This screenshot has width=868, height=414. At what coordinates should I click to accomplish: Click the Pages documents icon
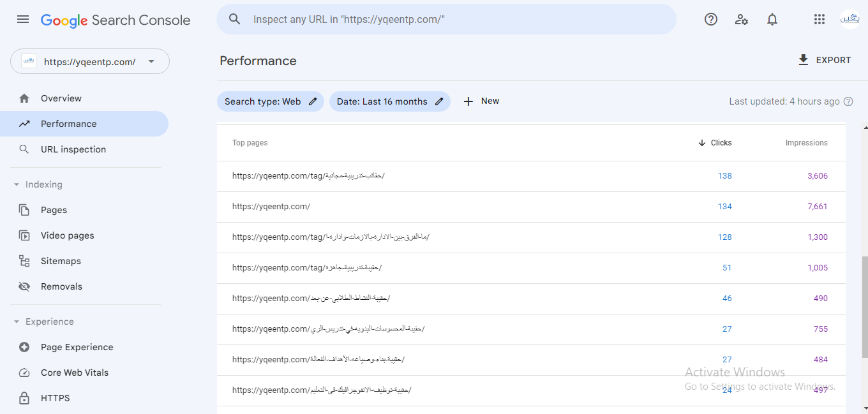pos(24,210)
